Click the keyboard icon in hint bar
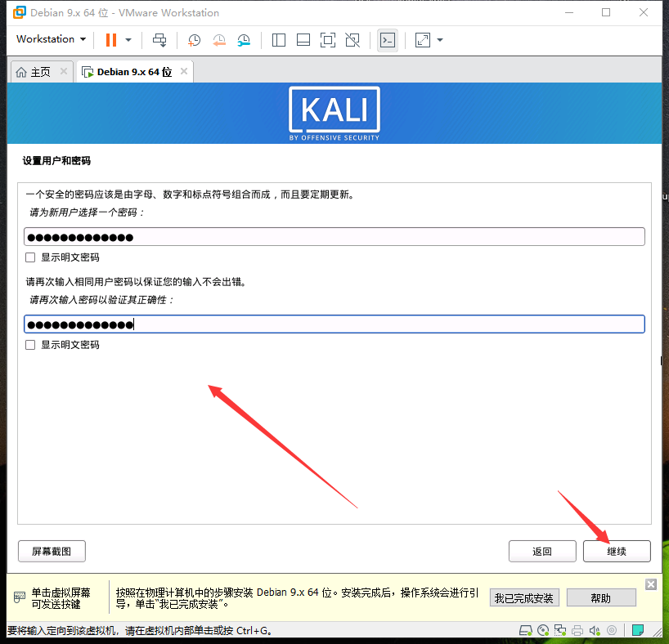The image size is (669, 644). coord(19,597)
